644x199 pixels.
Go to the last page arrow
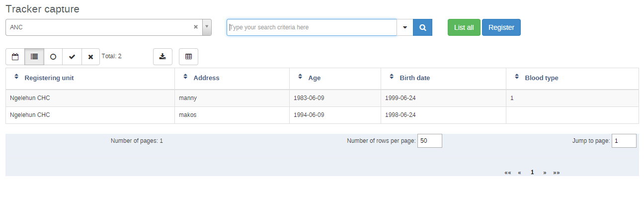tap(557, 173)
